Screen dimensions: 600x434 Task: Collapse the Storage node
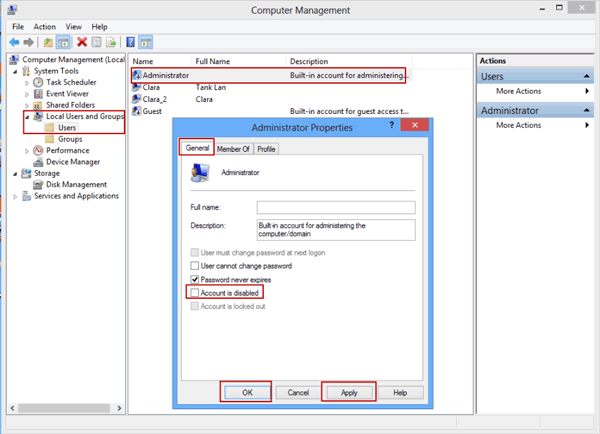(x=15, y=174)
